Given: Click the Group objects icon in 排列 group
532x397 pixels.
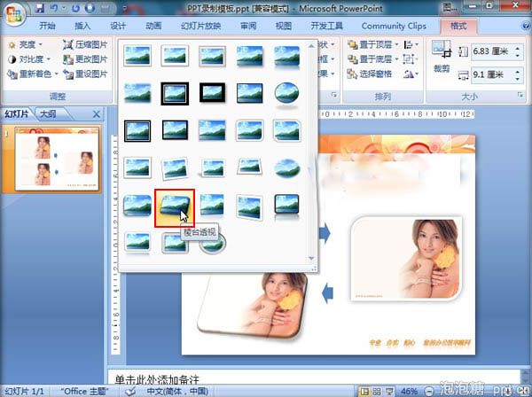Looking at the screenshot, I should point(408,59).
